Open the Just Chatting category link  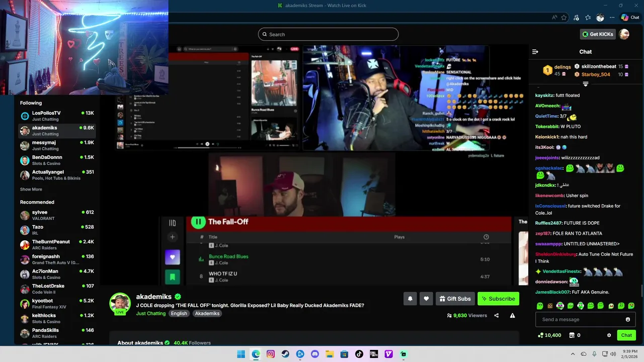(150, 313)
